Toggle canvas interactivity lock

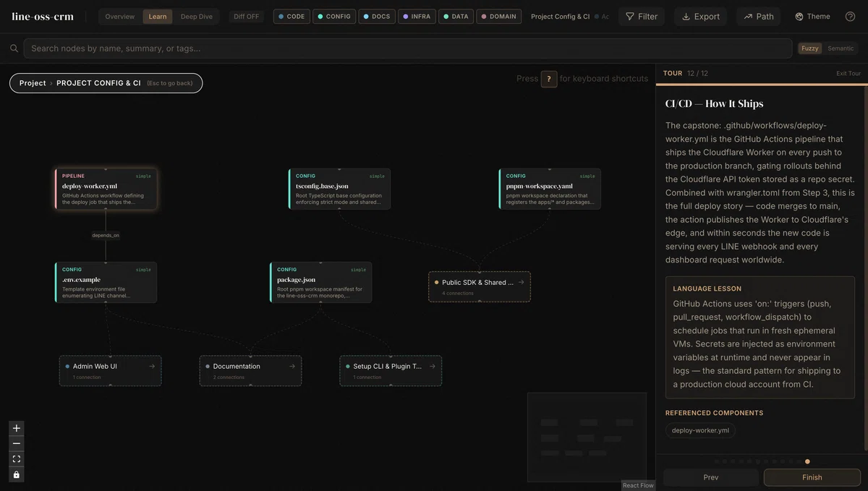17,474
